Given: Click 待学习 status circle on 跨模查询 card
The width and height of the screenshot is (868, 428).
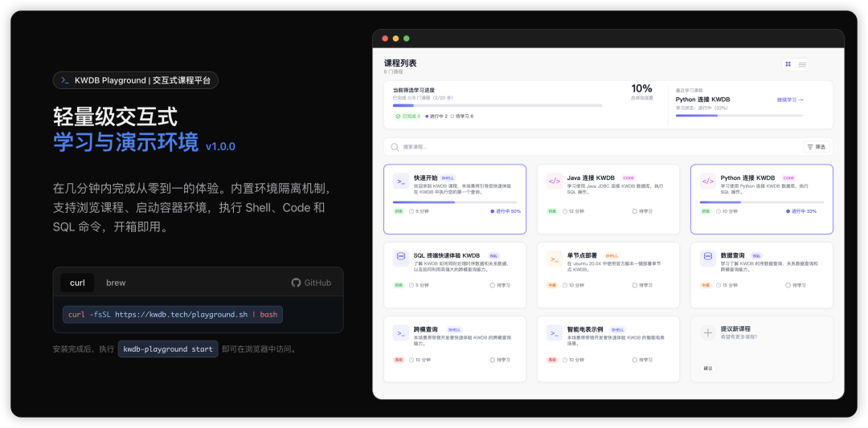Looking at the screenshot, I should pyautogui.click(x=492, y=360).
